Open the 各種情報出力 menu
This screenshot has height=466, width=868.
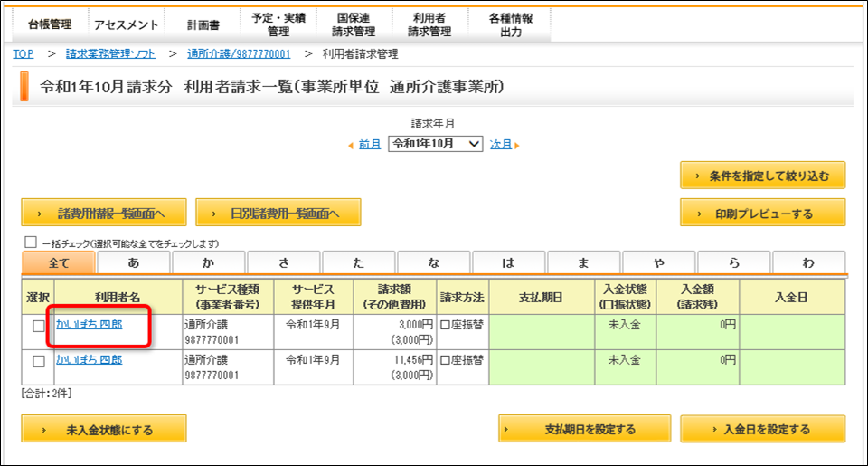[x=510, y=24]
